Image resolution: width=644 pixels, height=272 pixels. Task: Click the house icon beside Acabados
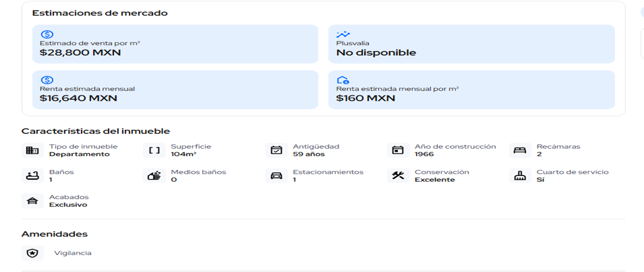(32, 201)
